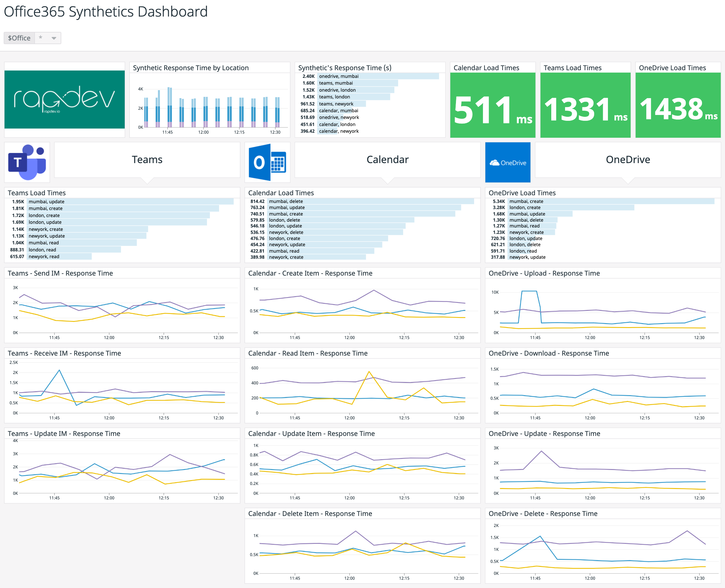Select the 'teams, mumbai' 1.60K row

370,83
